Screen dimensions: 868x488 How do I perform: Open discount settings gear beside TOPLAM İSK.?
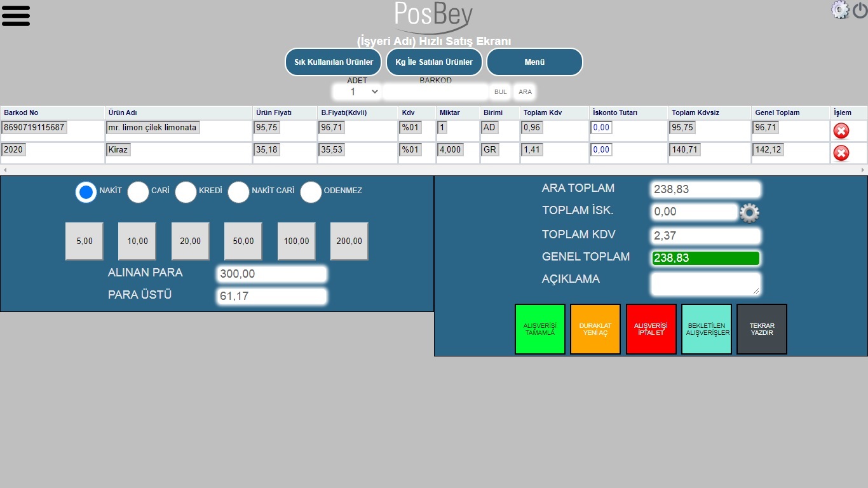(750, 213)
